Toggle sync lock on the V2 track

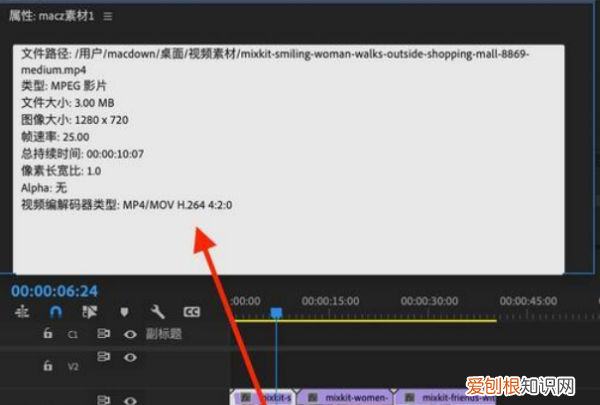103,356
